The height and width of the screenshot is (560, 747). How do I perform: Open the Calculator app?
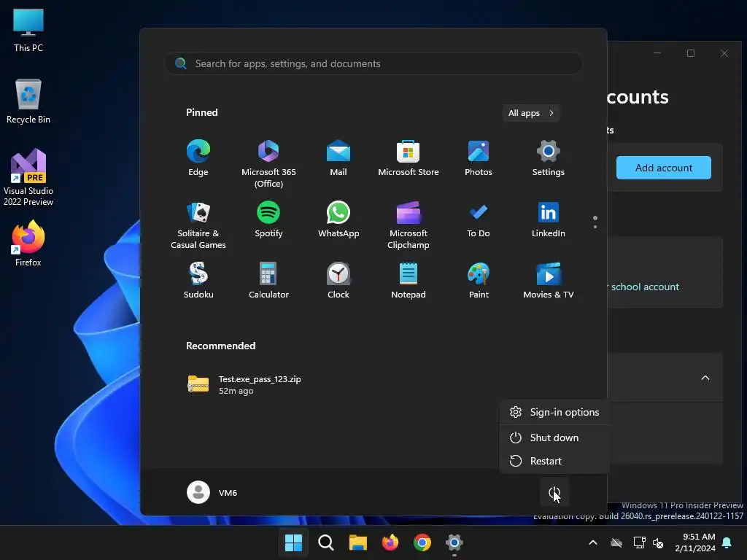point(268,281)
